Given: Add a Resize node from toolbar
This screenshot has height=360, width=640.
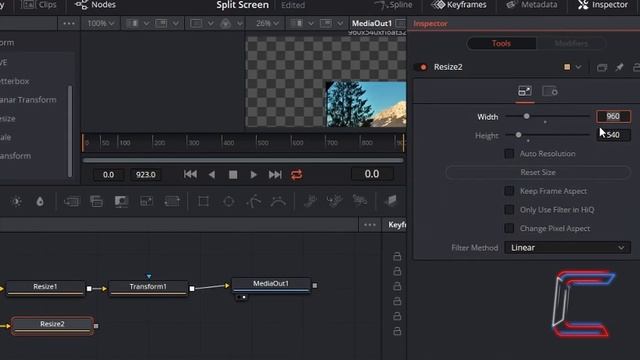Looking at the screenshot, I should 146,201.
